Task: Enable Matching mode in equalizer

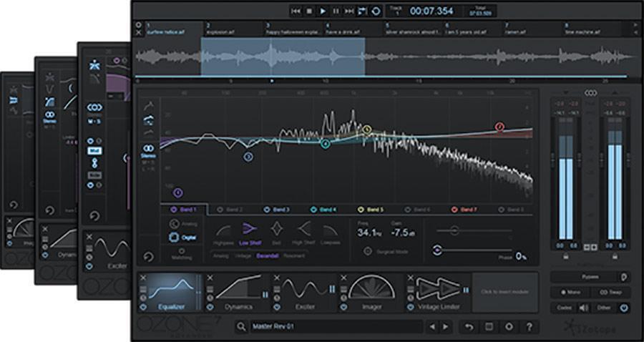Action: point(182,254)
